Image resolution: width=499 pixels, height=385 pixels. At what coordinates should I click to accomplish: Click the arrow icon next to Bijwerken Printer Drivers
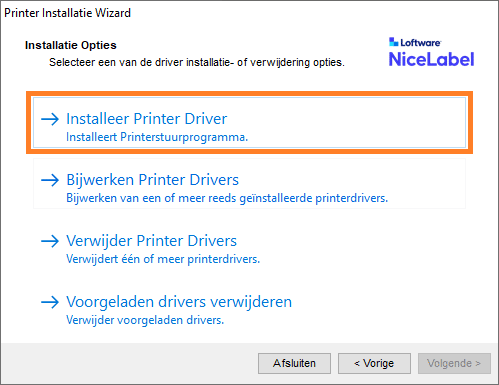coord(50,180)
